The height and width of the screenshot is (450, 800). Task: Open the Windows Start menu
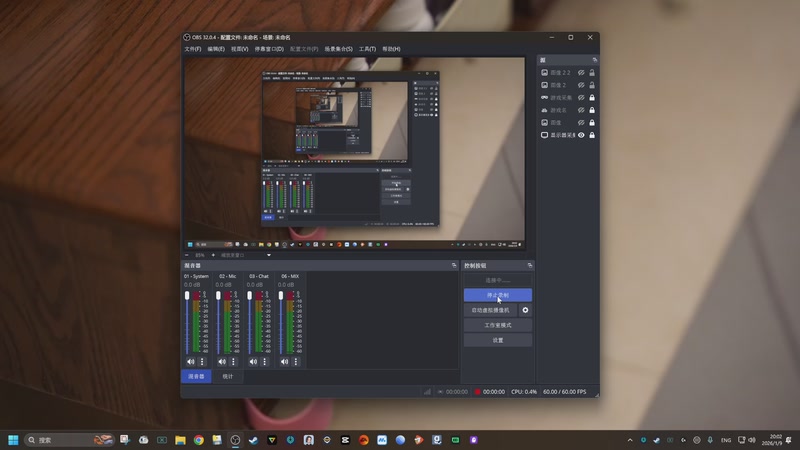[13, 440]
